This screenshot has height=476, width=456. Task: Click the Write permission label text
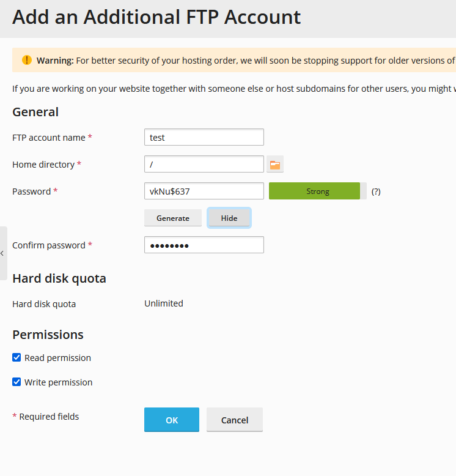(x=58, y=382)
